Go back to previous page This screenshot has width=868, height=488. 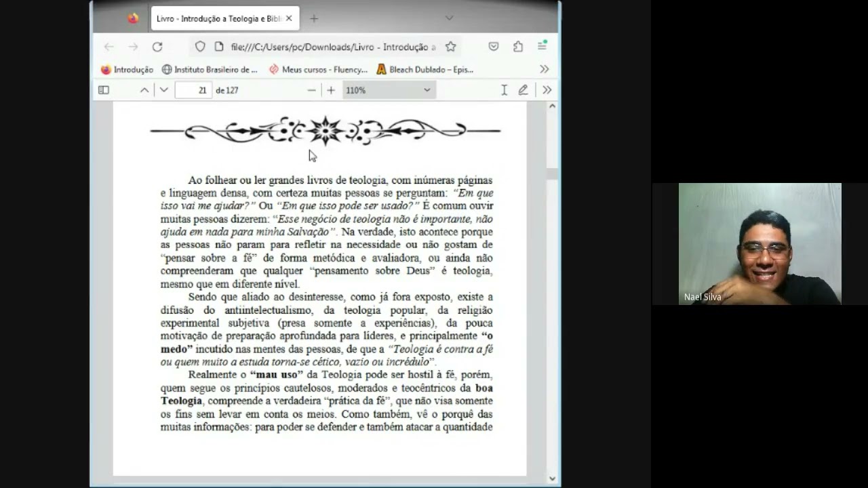(x=109, y=47)
